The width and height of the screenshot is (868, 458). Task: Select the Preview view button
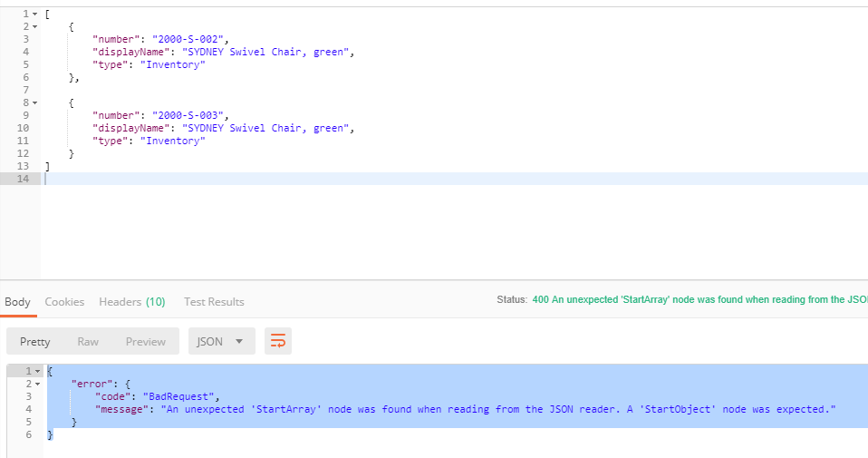[146, 342]
